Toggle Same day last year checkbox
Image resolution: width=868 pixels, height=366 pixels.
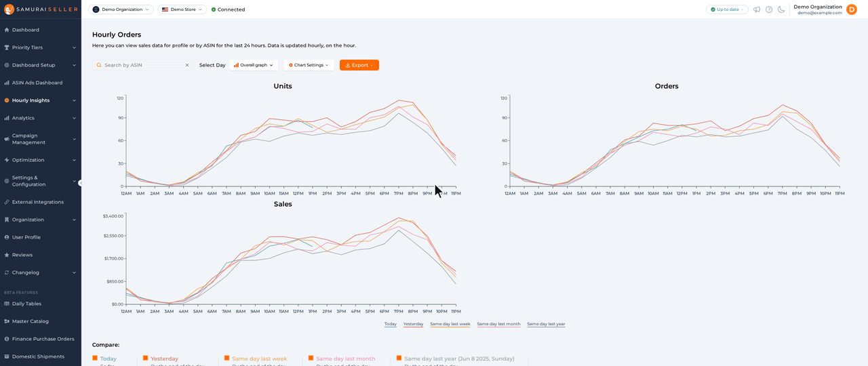(x=399, y=358)
